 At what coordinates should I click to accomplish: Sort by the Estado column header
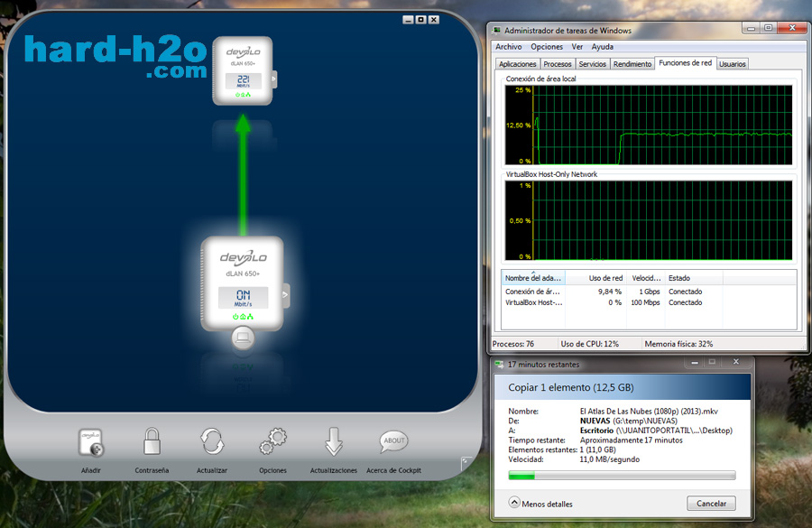pos(694,278)
